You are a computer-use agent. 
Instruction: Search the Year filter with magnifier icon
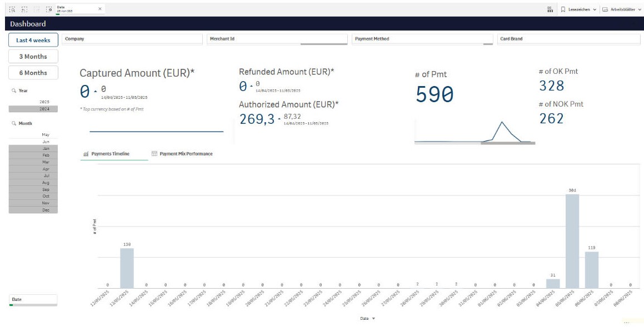tap(13, 90)
